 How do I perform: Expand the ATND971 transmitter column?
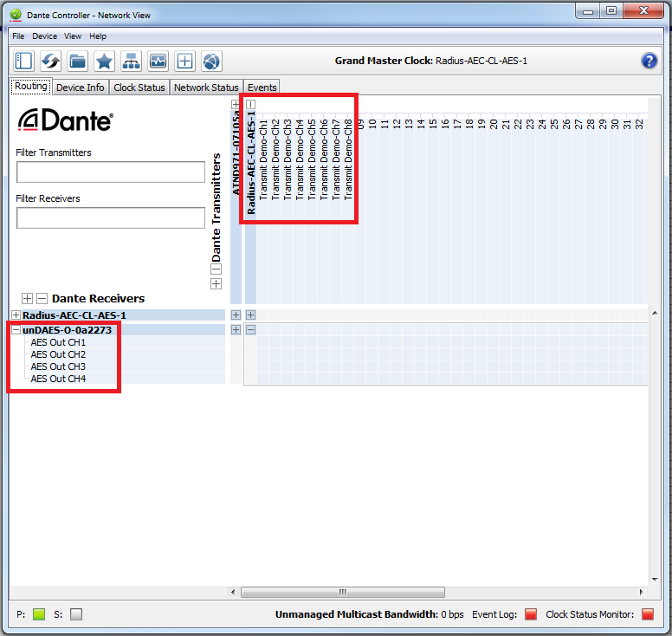[x=236, y=104]
